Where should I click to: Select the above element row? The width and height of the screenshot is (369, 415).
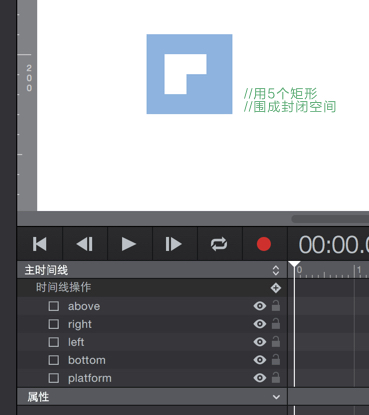(152, 306)
